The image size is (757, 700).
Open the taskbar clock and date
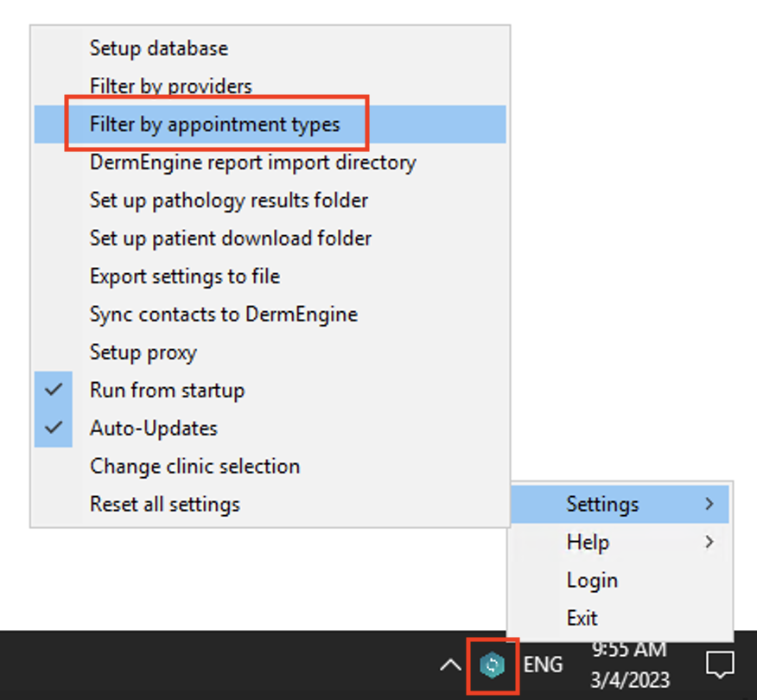tap(629, 665)
